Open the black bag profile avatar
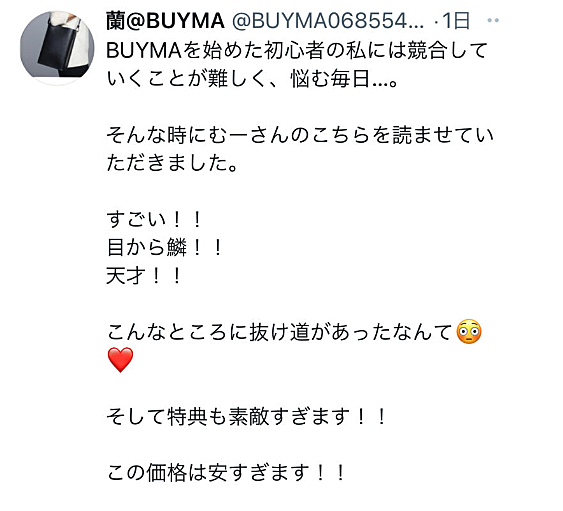563x511 pixels. (x=57, y=48)
